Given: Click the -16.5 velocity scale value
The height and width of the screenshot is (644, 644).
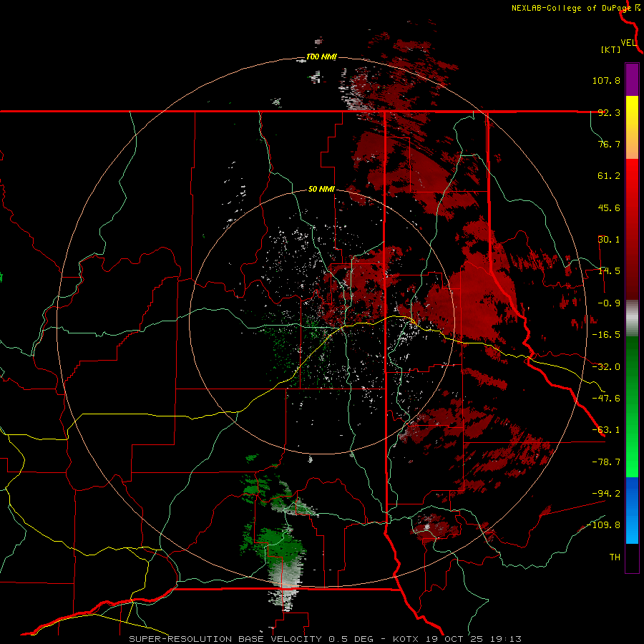Looking at the screenshot, I should [x=606, y=335].
